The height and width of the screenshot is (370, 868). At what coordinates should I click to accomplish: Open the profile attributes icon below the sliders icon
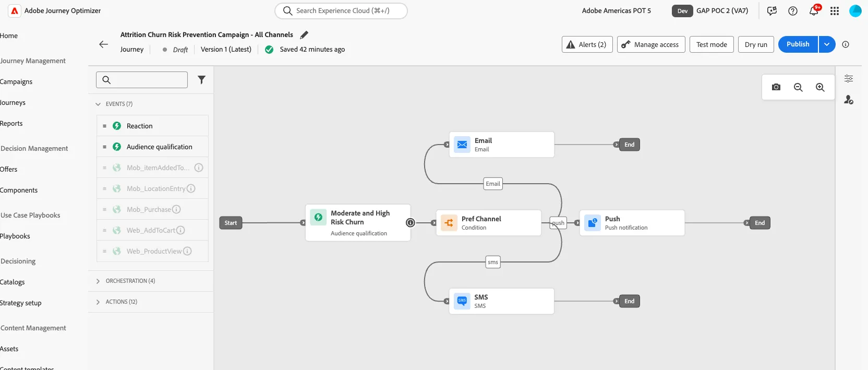849,99
